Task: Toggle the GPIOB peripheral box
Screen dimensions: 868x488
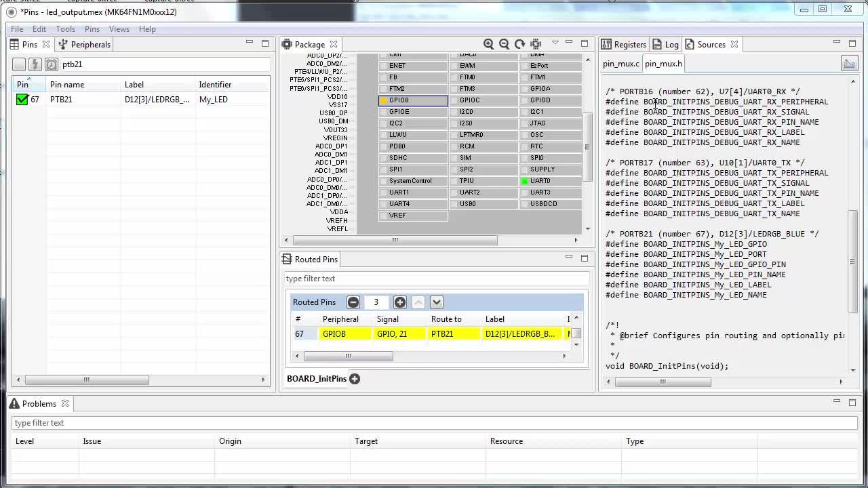Action: 384,100
